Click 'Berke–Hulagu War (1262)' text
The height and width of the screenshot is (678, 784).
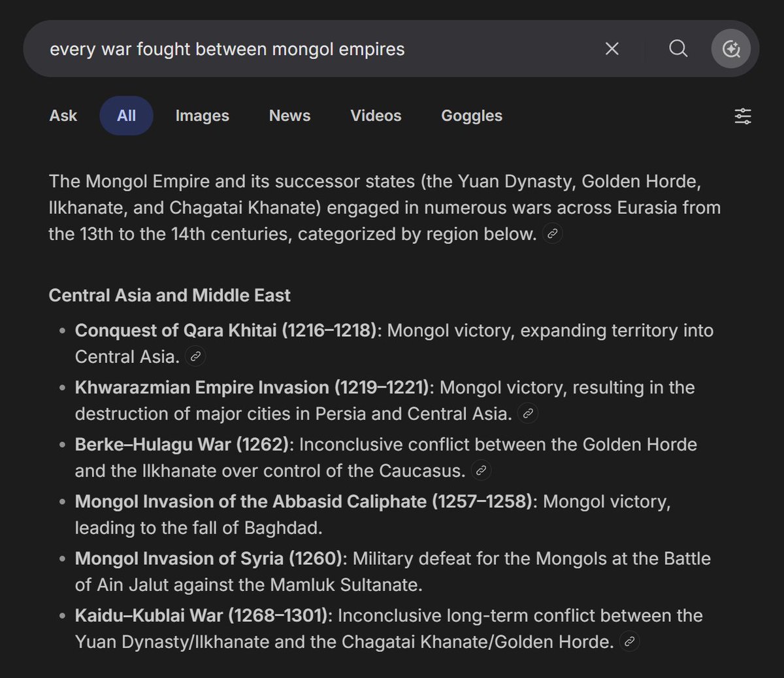(182, 444)
